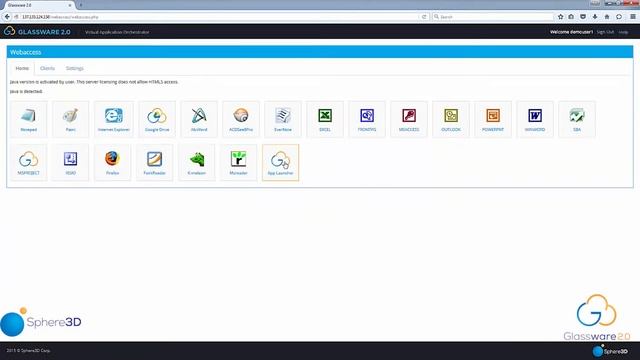Launch the Kingsoft application tile
Screen dimensions: 640x360
[x=197, y=162]
